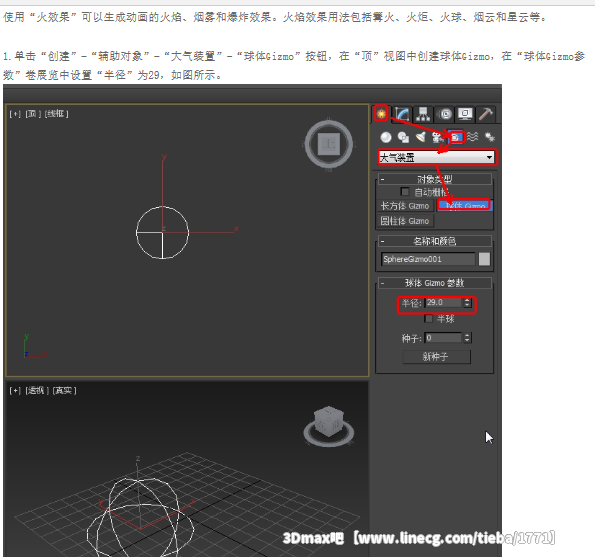Screen dimensions: 595x557
Task: Open the Create command panel tab
Action: [x=381, y=113]
